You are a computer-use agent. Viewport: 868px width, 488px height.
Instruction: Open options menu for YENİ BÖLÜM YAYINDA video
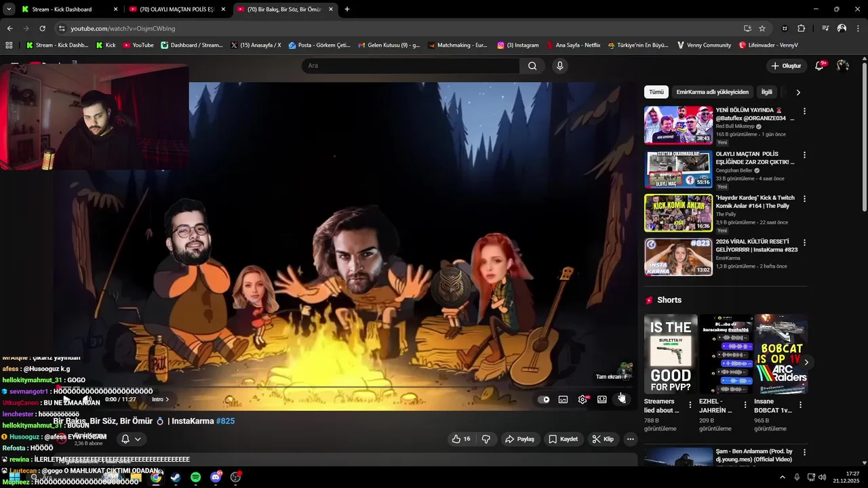[x=804, y=111]
